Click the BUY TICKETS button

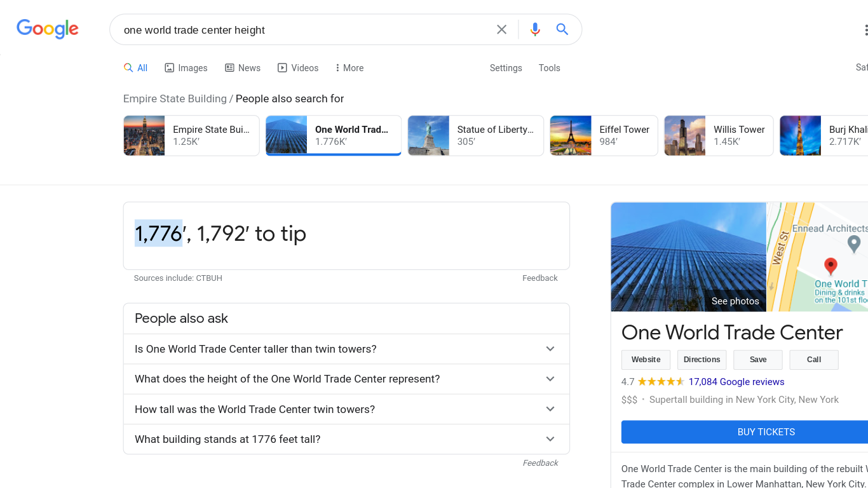pos(766,432)
